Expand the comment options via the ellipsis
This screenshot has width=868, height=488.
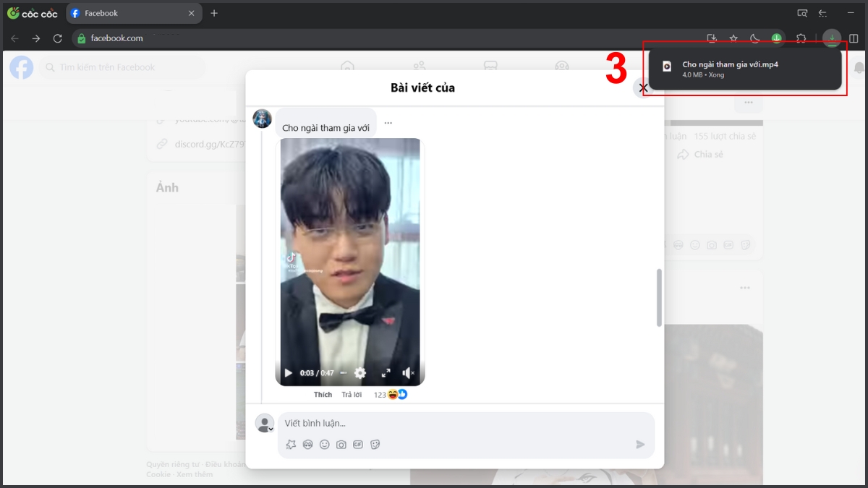pyautogui.click(x=388, y=121)
